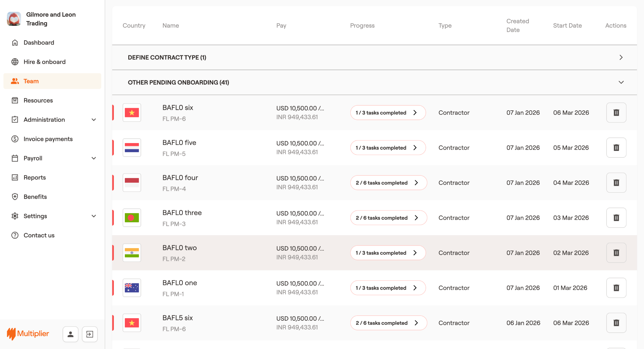The width and height of the screenshot is (644, 349).
Task: Collapse Other Pending Onboarding section
Action: (x=621, y=82)
